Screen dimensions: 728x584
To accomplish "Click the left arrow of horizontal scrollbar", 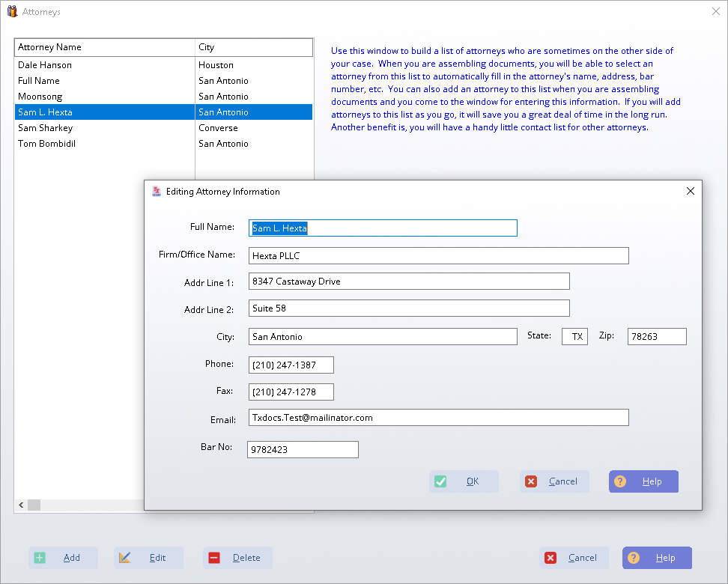I will pyautogui.click(x=21, y=505).
